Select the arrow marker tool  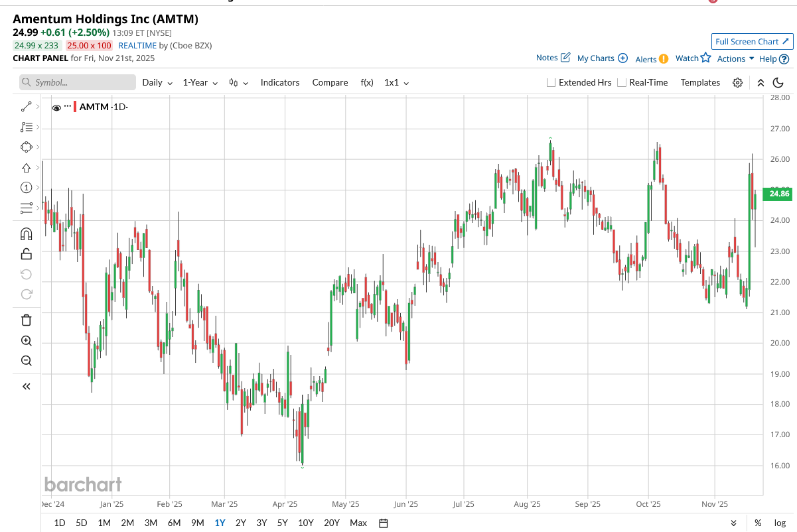[26, 168]
